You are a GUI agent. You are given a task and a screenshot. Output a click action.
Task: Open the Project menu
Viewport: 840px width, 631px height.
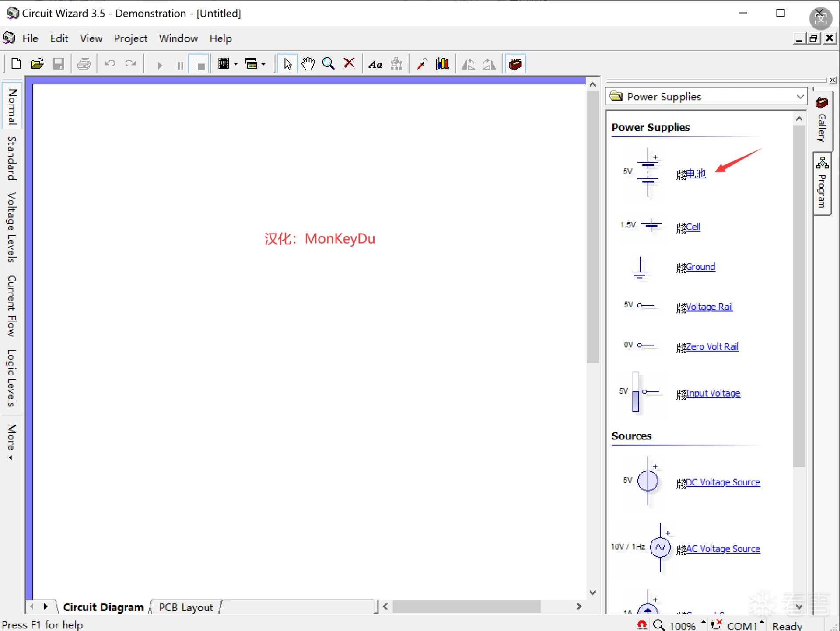tap(130, 38)
